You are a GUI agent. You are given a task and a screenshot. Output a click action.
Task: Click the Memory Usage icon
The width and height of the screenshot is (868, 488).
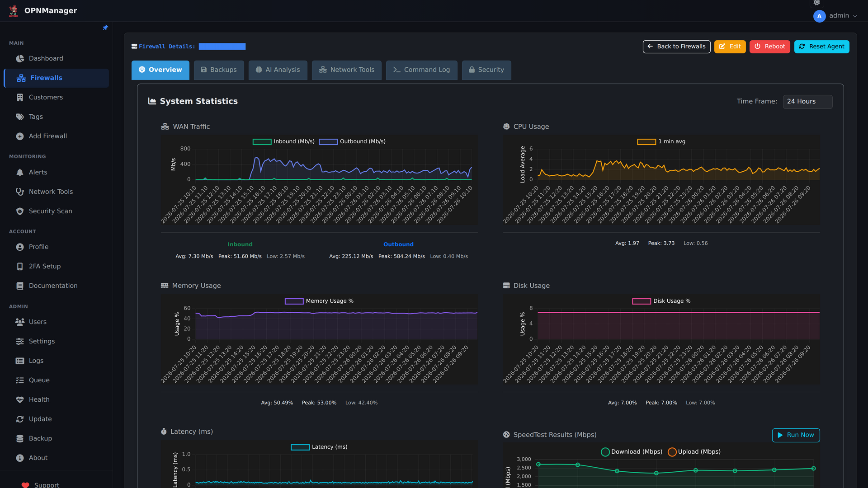(x=165, y=286)
